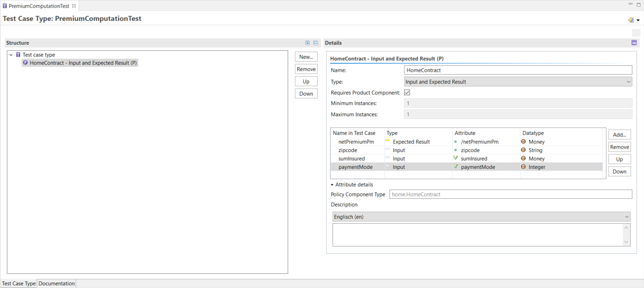The image size is (644, 288).
Task: Click the Expand All icon in Structure panel
Action: coord(308,43)
